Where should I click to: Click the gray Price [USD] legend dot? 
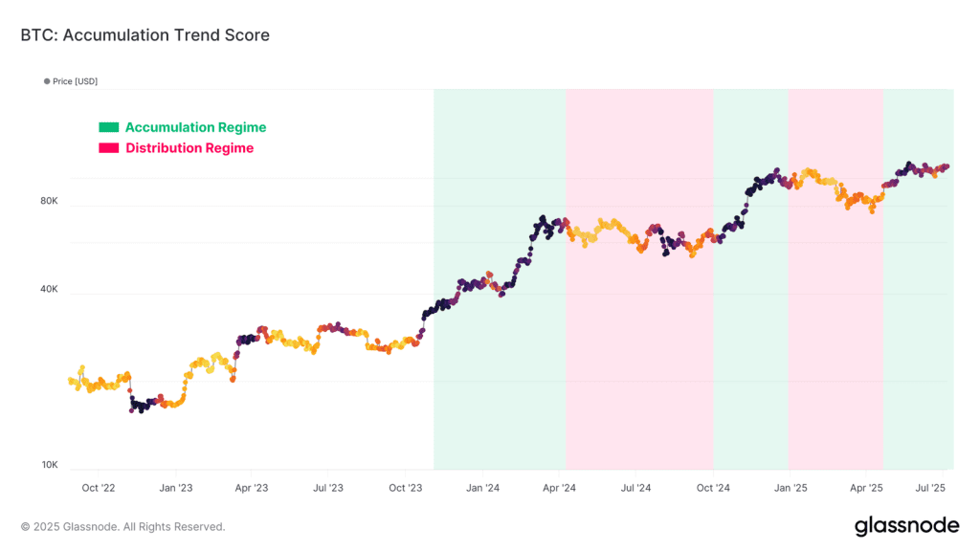(47, 81)
